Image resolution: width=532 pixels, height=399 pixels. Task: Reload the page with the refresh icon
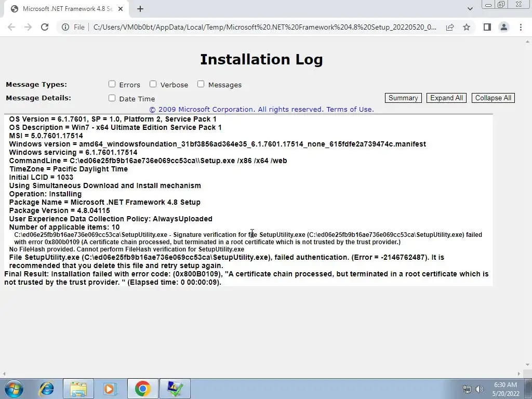(x=45, y=27)
